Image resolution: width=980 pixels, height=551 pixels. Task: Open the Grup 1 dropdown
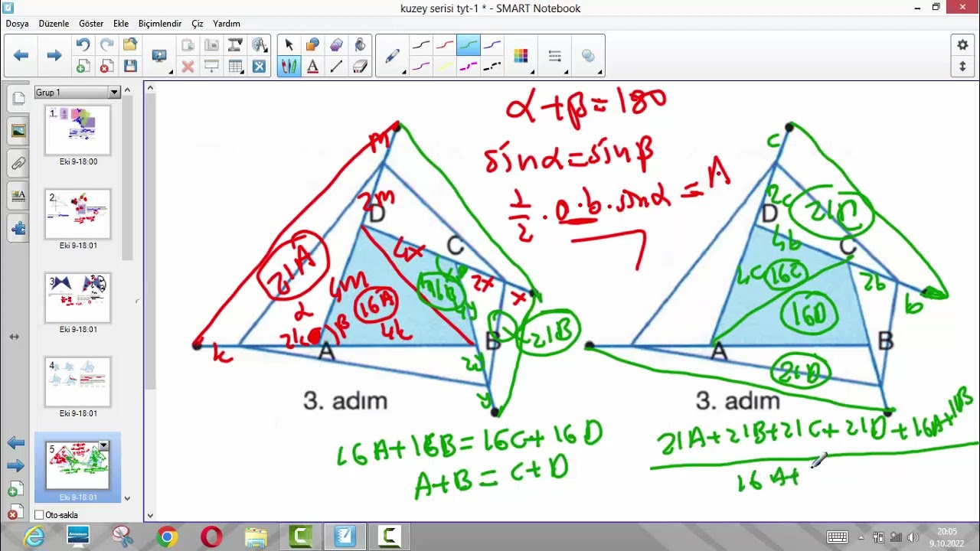[115, 93]
